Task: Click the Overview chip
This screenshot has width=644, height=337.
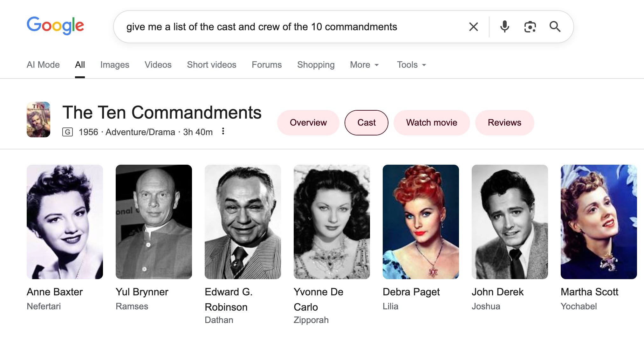Action: 308,123
